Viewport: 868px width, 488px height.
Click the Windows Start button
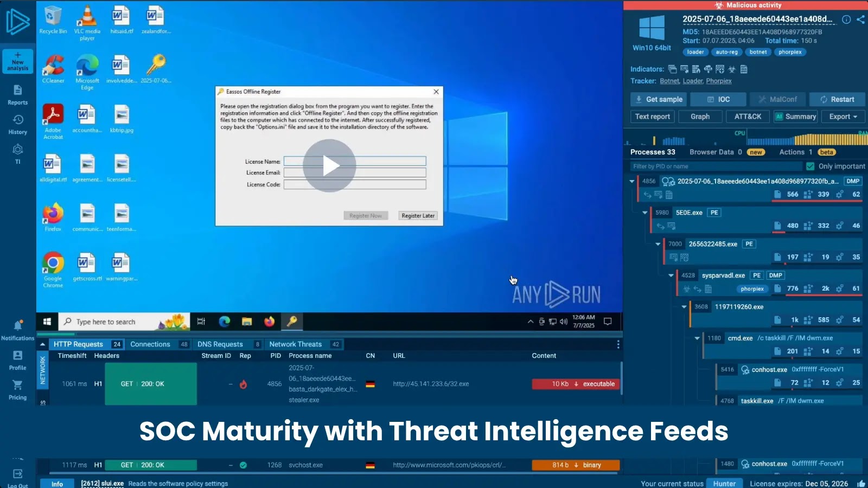47,322
